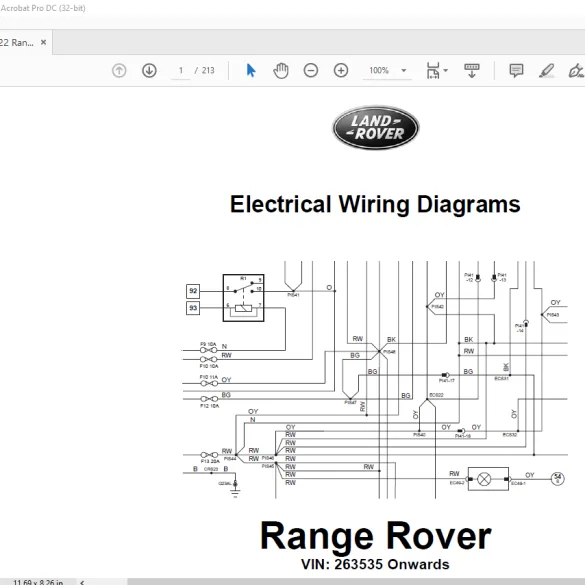The width and height of the screenshot is (585, 585).
Task: Click the left scroll arrow at bottom
Action: pyautogui.click(x=82, y=582)
